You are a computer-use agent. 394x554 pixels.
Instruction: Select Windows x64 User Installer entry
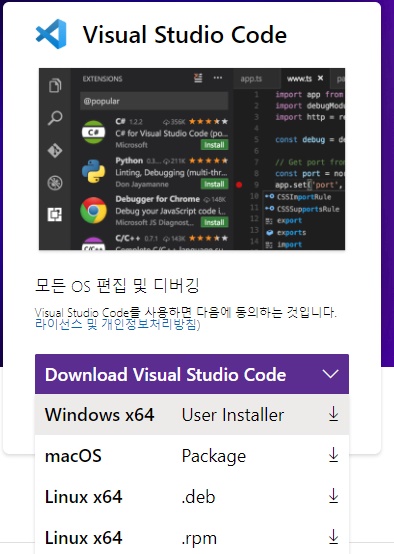click(192, 415)
